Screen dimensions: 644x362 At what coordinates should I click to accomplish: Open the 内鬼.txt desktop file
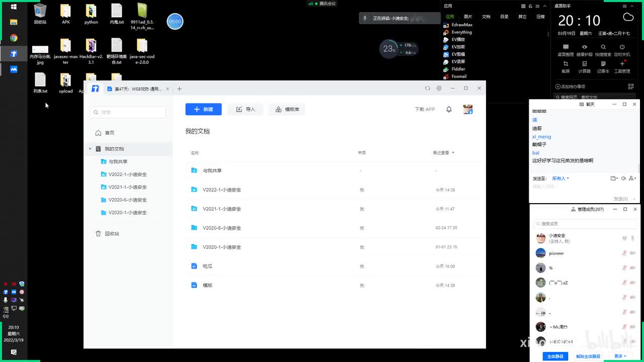[116, 15]
